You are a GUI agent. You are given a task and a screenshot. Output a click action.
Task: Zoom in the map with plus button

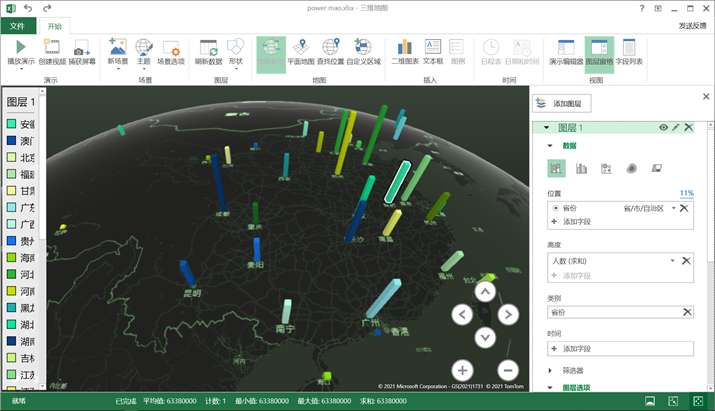point(462,370)
